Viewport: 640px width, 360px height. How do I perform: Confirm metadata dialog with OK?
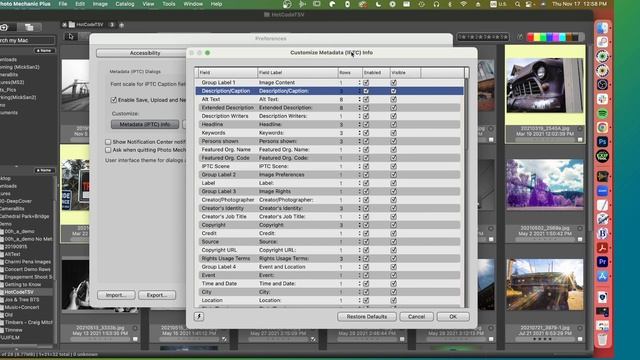pos(453,316)
